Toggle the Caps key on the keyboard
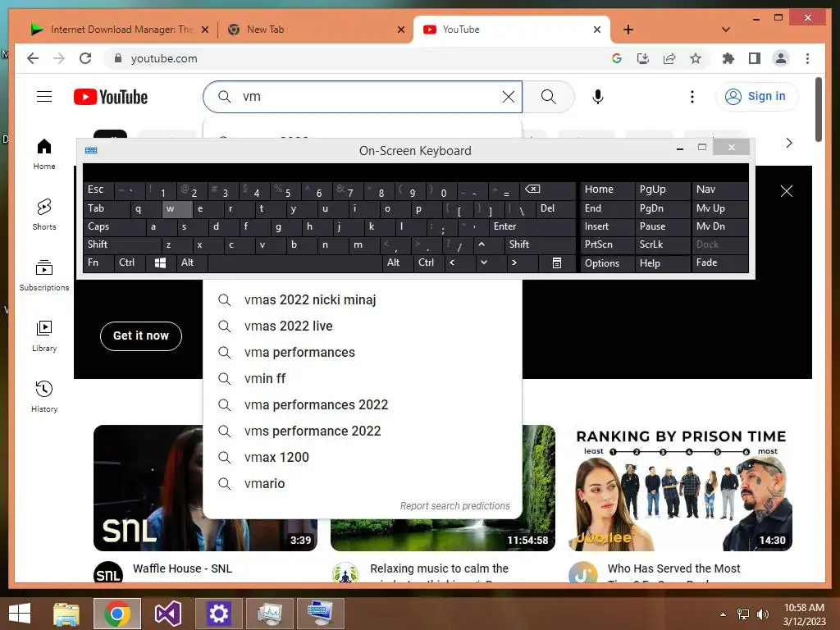This screenshot has width=840, height=630. pos(114,226)
